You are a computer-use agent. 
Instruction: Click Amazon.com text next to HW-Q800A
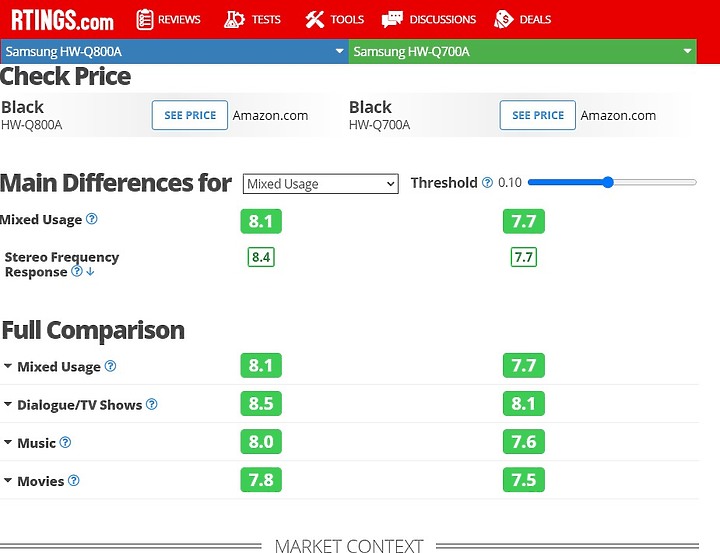(x=270, y=116)
